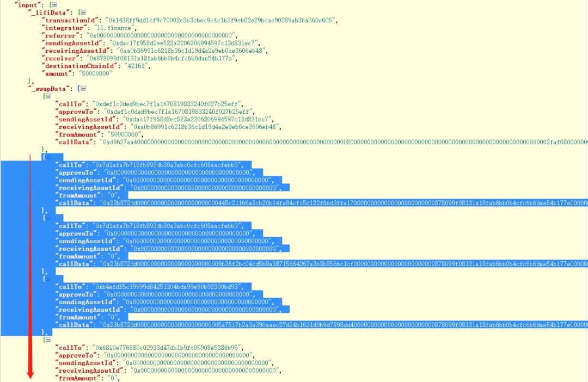Image resolution: width=588 pixels, height=382 pixels.
Task: Select the _lifiData sendingAssetId value 0xdac17f958d2ee
Action: (183, 43)
